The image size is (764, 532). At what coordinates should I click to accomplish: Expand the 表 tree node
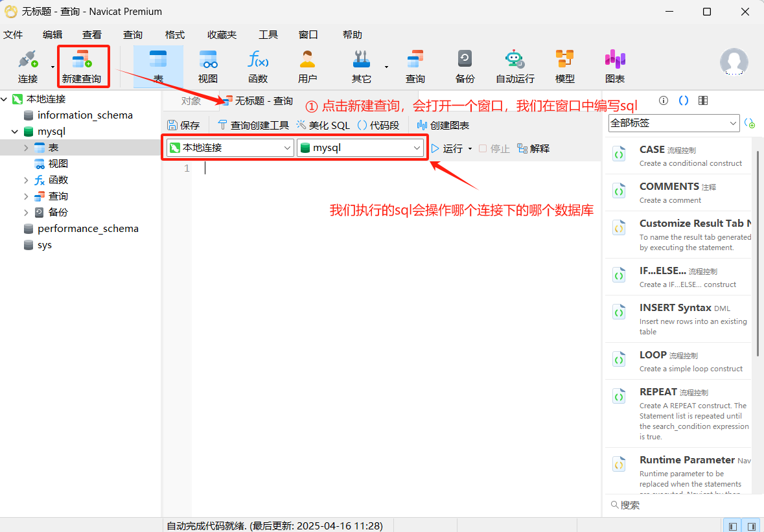coord(26,148)
